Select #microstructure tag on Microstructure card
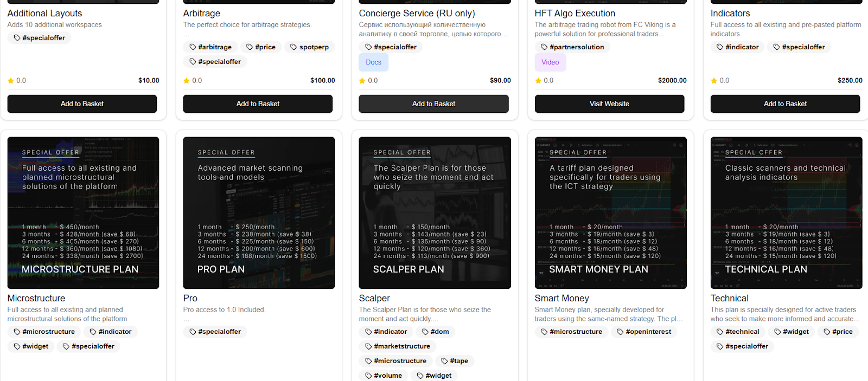Image resolution: width=868 pixels, height=381 pixels. (44, 332)
